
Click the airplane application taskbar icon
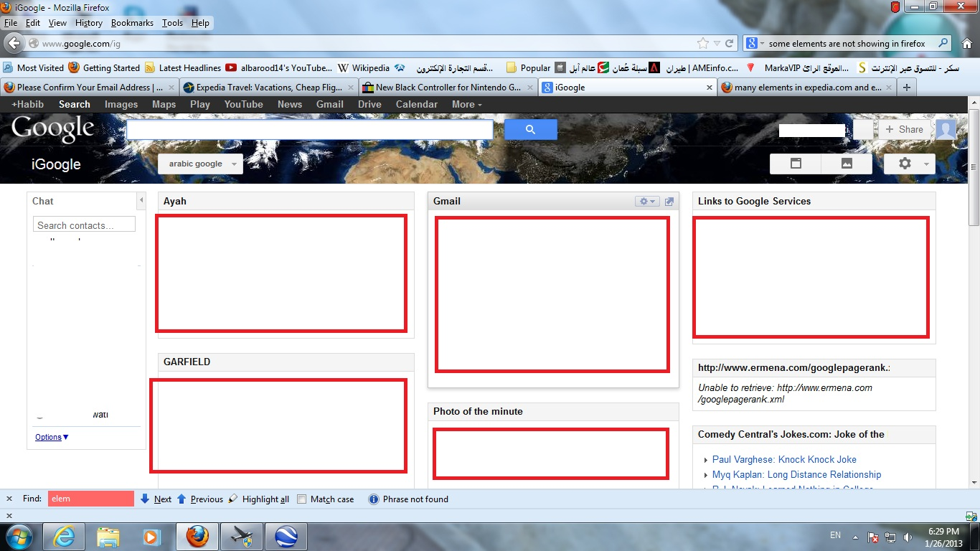point(242,537)
